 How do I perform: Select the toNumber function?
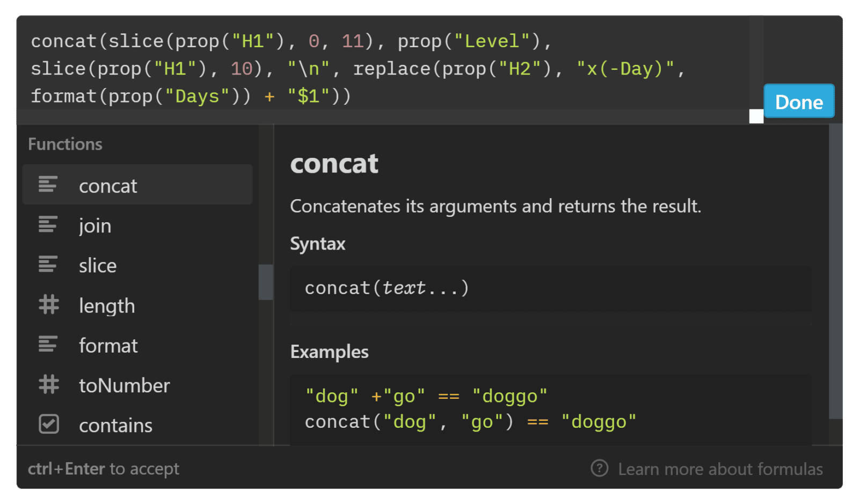click(x=137, y=385)
